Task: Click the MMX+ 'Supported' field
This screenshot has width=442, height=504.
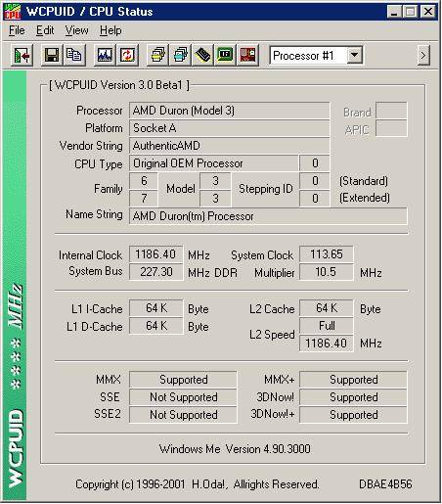Action: (353, 380)
